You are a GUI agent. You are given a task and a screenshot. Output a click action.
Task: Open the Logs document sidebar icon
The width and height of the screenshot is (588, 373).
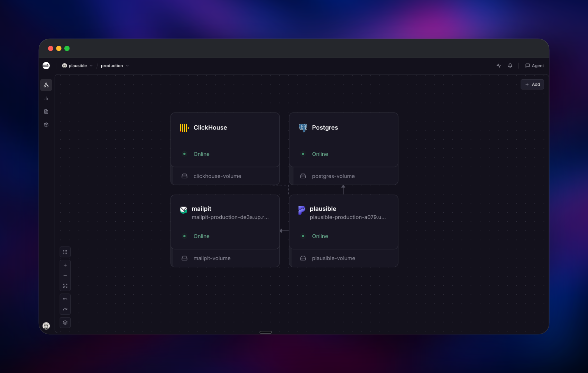click(46, 112)
